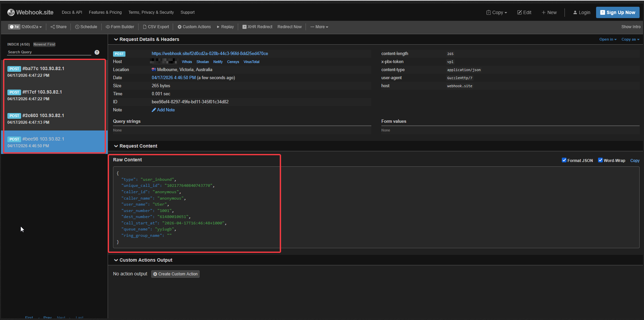Click the request ID bee98ef4 text
The width and height of the screenshot is (644, 320).
(190, 102)
